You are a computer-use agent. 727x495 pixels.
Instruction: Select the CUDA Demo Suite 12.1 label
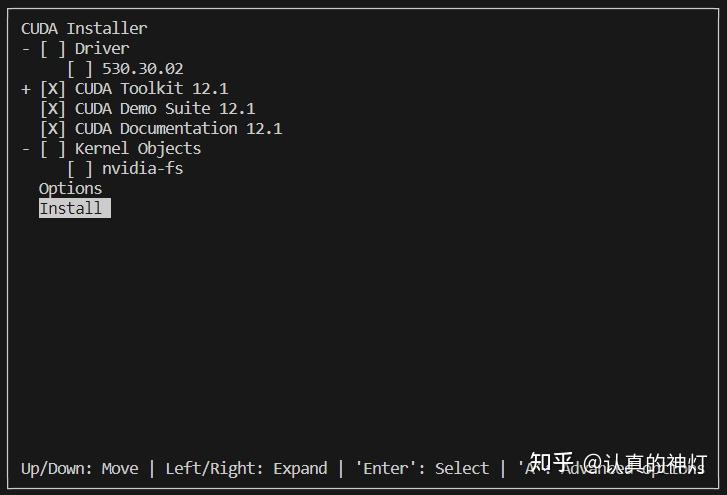click(165, 109)
